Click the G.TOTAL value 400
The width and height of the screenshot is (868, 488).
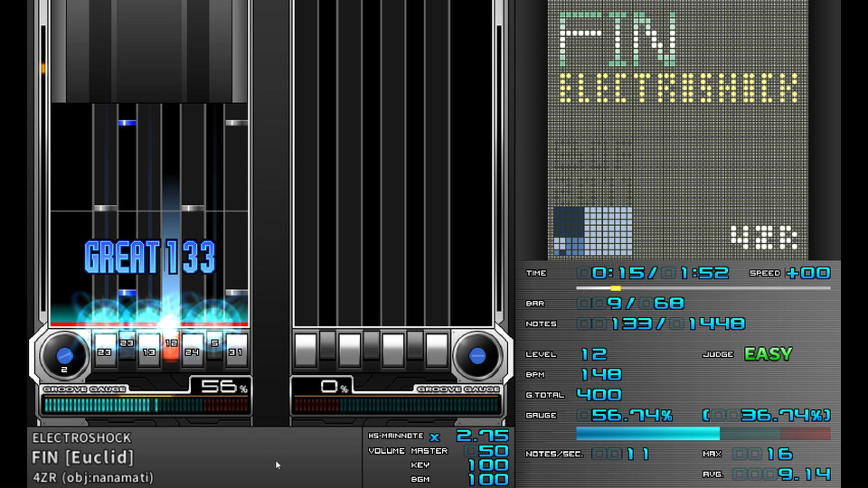[x=599, y=395]
